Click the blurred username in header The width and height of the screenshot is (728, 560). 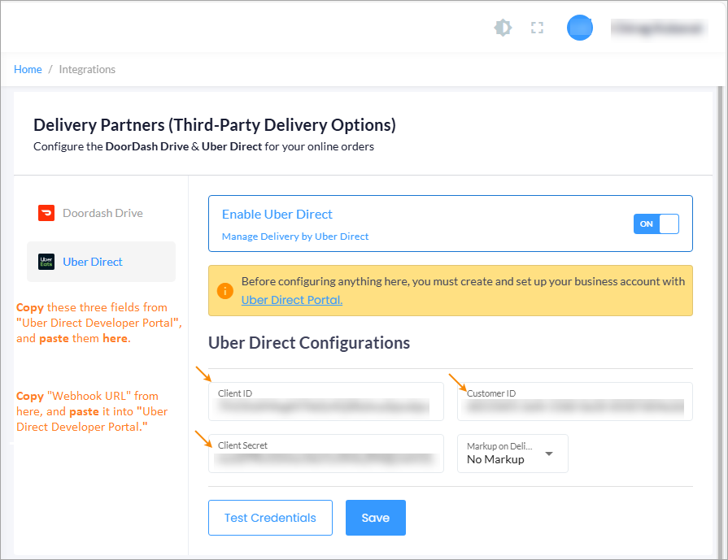pos(658,28)
